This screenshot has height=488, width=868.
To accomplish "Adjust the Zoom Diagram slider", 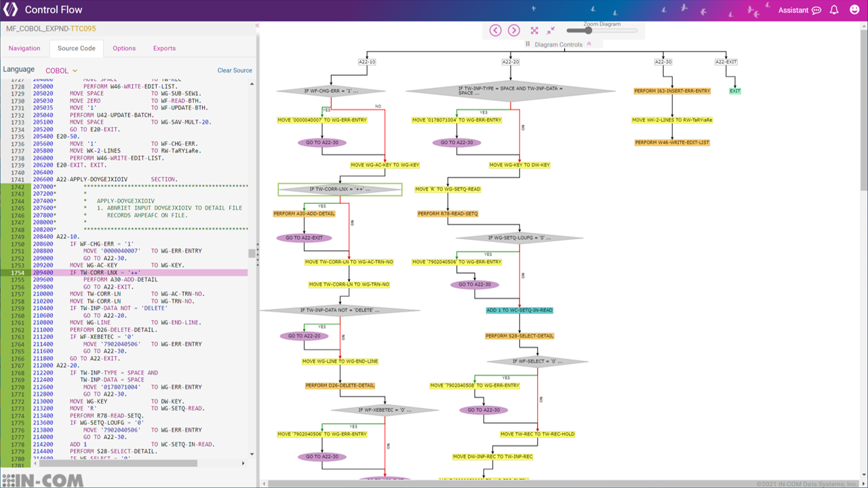I will pyautogui.click(x=590, y=30).
